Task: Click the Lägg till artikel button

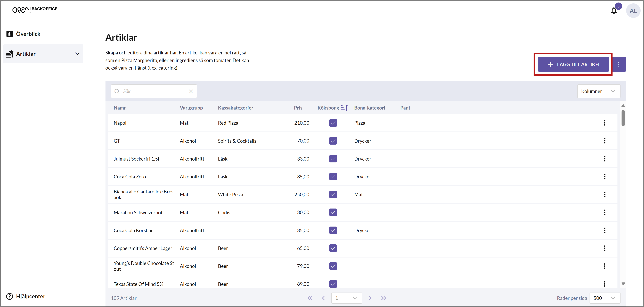Action: click(x=573, y=64)
